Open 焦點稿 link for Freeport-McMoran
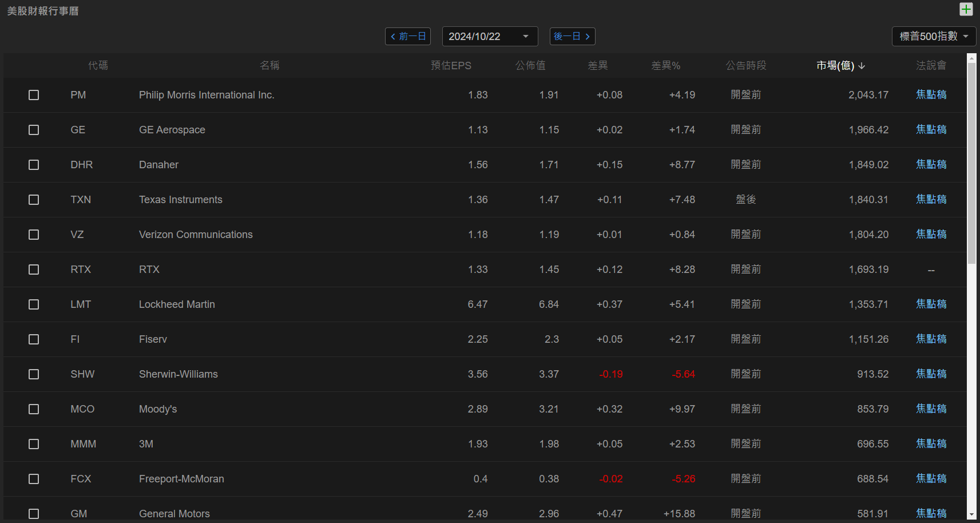Image resolution: width=980 pixels, height=523 pixels. click(x=931, y=479)
